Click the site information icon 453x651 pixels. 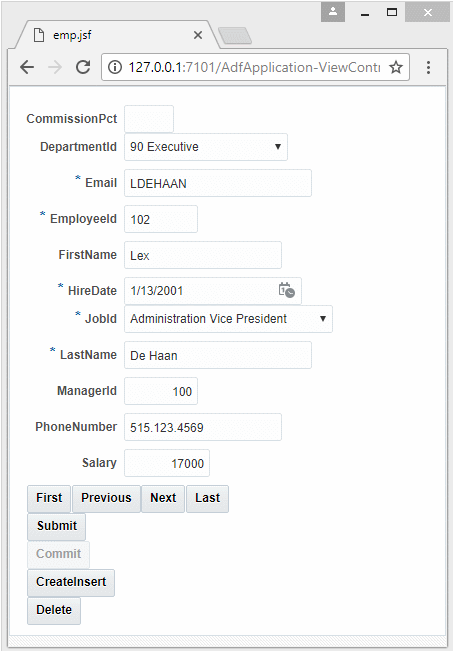(115, 67)
